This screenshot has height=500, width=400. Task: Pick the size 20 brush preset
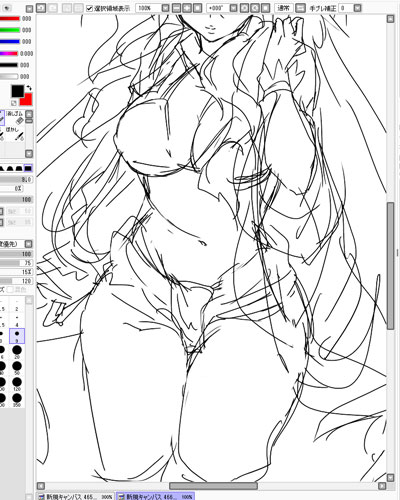17,352
